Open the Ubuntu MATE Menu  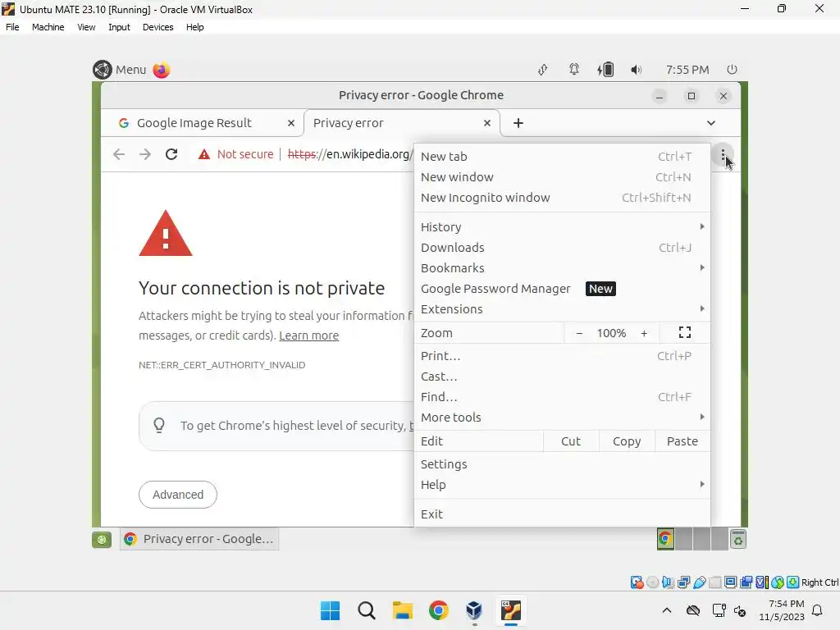[120, 70]
